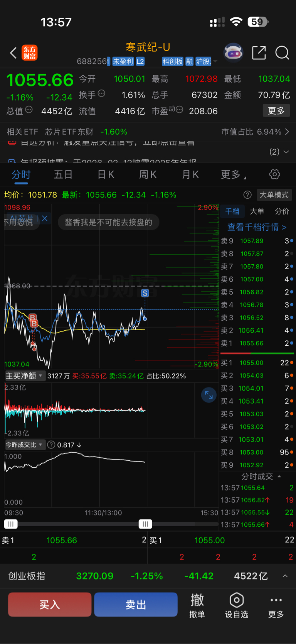This screenshot has height=644, width=296.
Task: Tap the share export icon
Action: [x=259, y=52]
